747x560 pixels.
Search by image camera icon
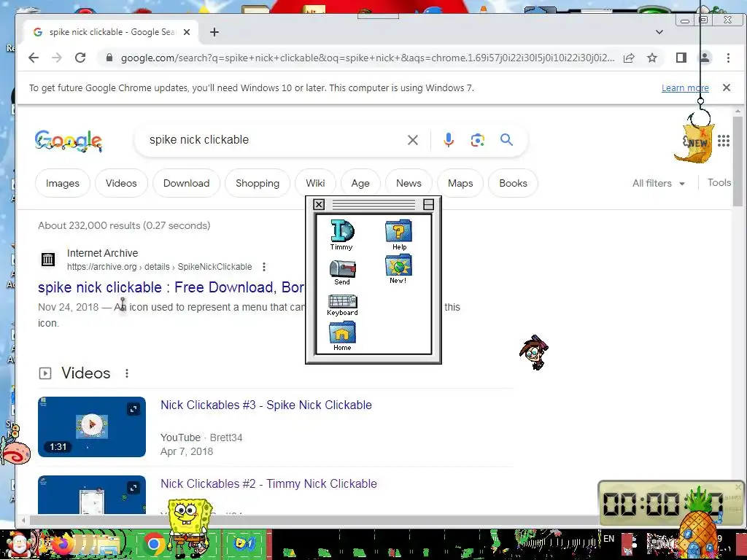point(477,140)
